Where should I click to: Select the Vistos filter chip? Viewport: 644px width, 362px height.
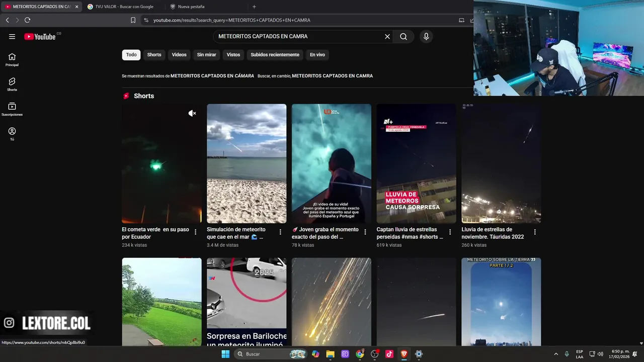point(233,55)
